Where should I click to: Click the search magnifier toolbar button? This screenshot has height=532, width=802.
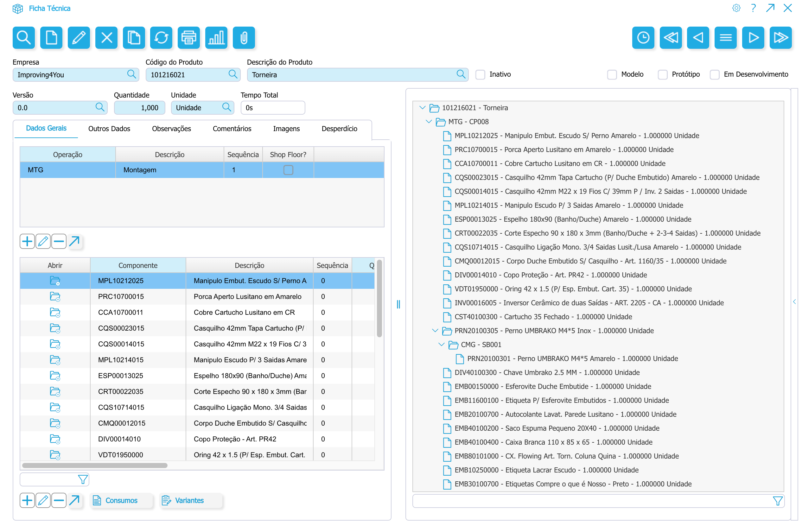click(23, 37)
